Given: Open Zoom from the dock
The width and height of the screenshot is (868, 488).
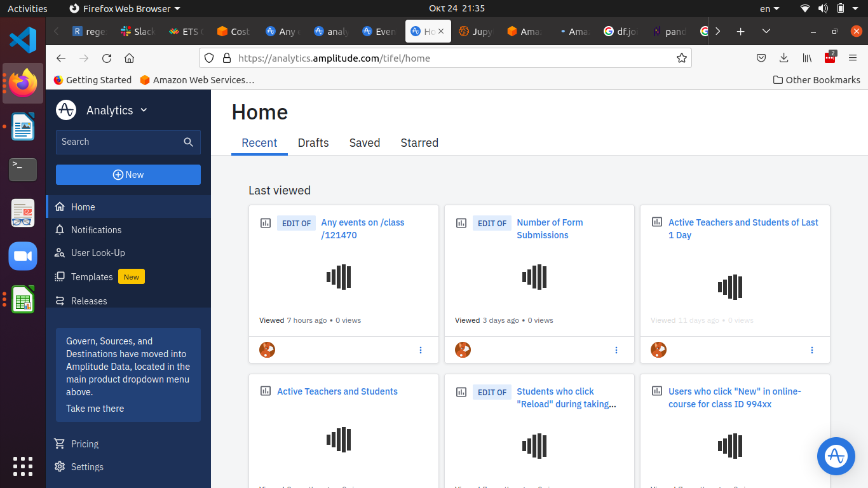Looking at the screenshot, I should 23,256.
